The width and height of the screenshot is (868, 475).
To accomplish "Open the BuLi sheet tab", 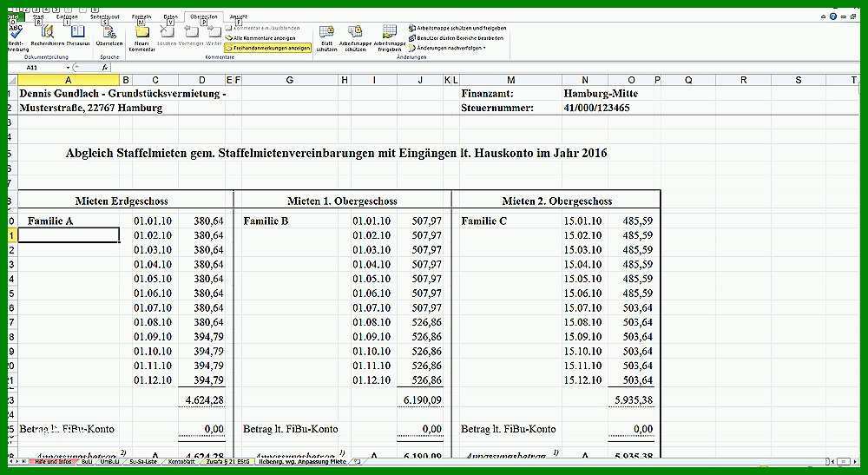I will pyautogui.click(x=86, y=461).
